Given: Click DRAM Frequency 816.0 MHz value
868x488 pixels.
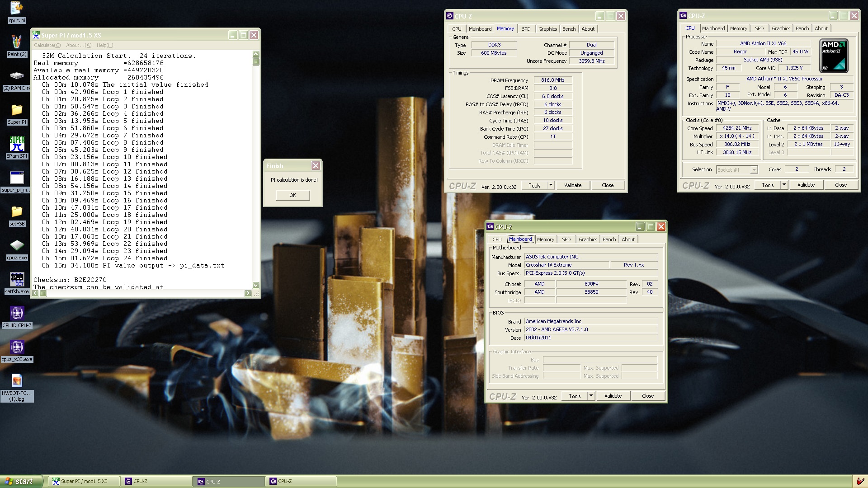Looking at the screenshot, I should 553,80.
